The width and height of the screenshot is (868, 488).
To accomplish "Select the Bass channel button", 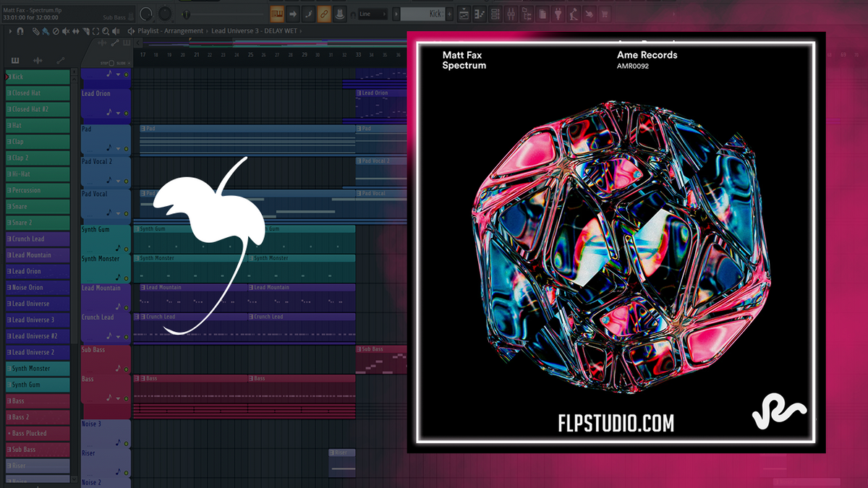I will coord(36,401).
